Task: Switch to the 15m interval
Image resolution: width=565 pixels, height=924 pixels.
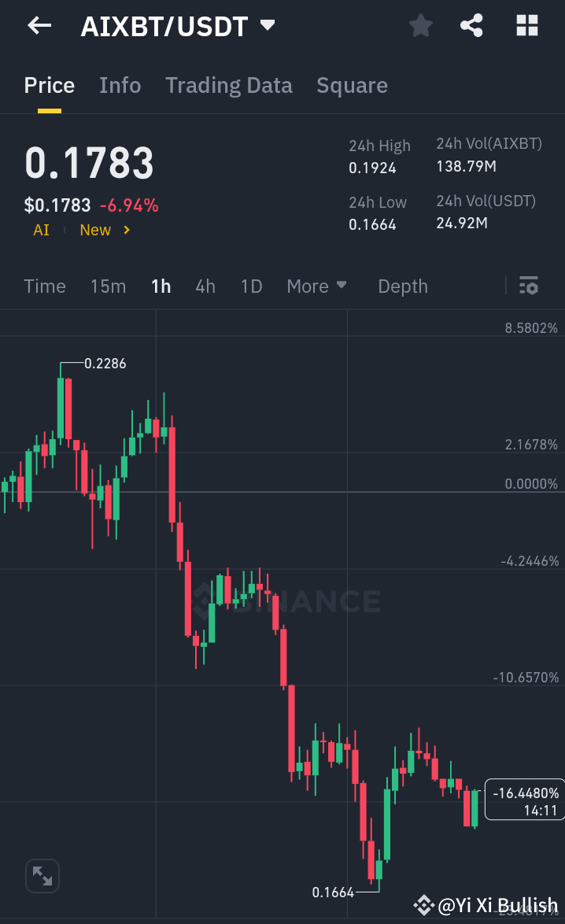Action: [x=108, y=286]
